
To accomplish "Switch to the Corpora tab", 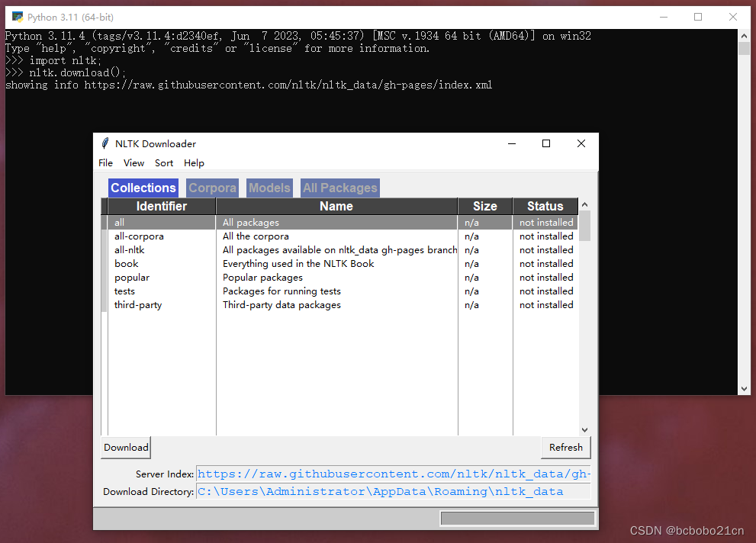I will [x=212, y=188].
